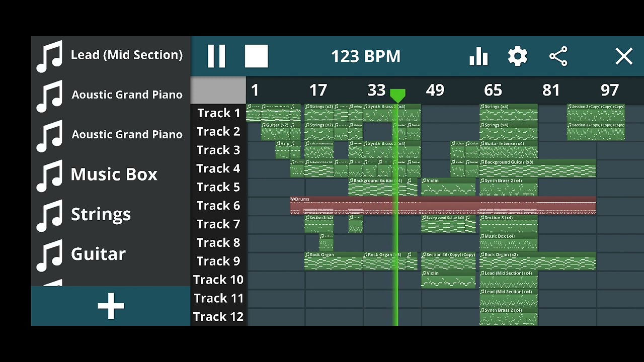This screenshot has height=362, width=644.
Task: Select Guitar Intense (x4) clip on Track 3
Action: pyautogui.click(x=508, y=150)
